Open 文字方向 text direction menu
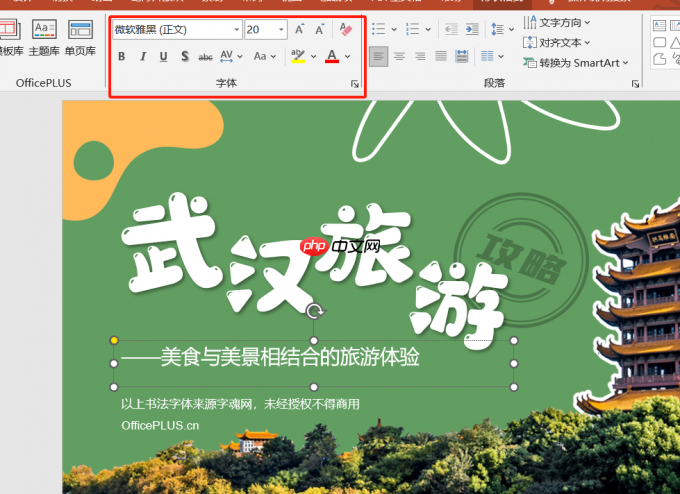This screenshot has height=494, width=680. pyautogui.click(x=556, y=23)
